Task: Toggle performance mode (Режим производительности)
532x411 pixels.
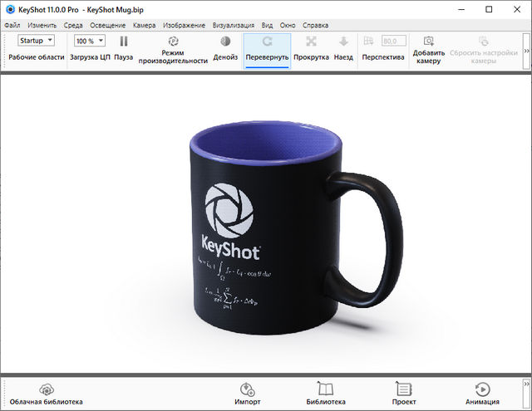Action: coord(173,48)
